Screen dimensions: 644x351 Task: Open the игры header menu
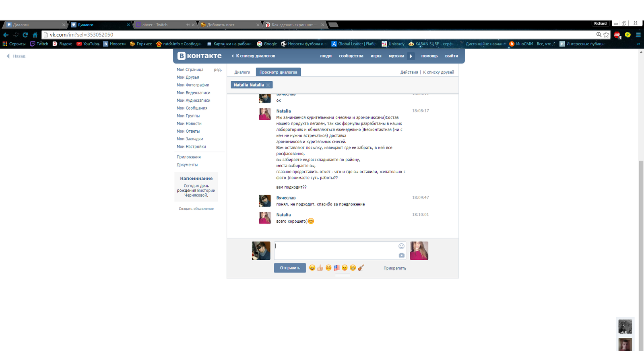click(376, 56)
